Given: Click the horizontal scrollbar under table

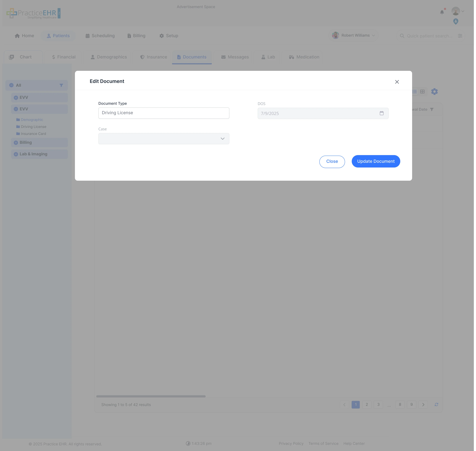Looking at the screenshot, I should point(151,396).
